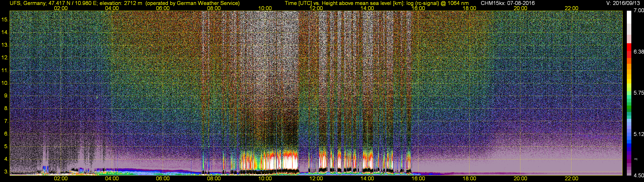Image resolution: width=644 pixels, height=182 pixels.
Task: Click the 08:00 label on the top time axis
Action: tap(214, 8)
